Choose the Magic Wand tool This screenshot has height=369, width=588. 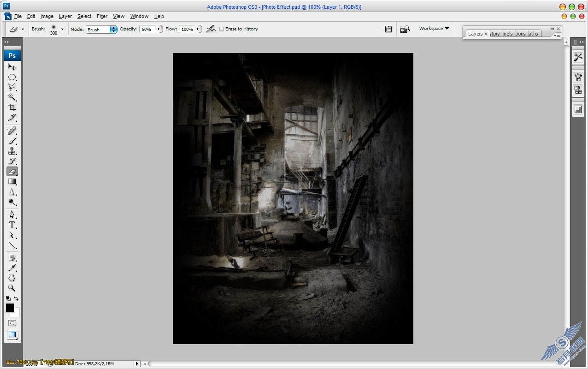(x=12, y=97)
